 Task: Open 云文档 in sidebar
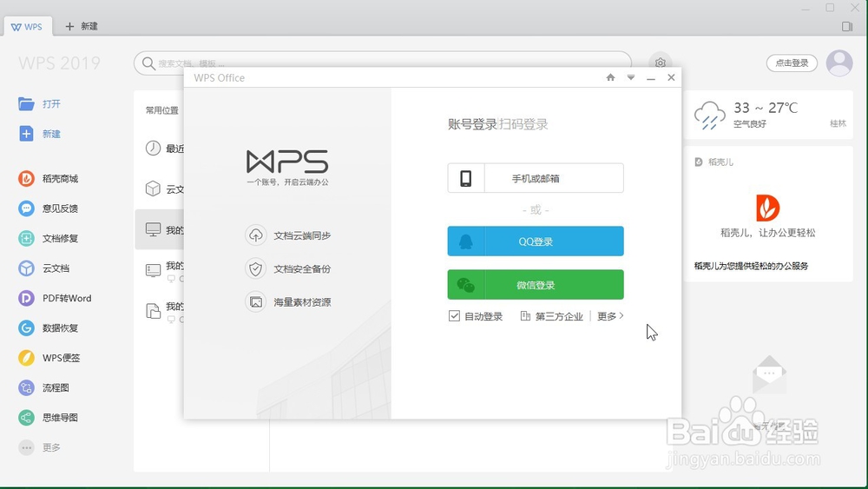point(43,268)
